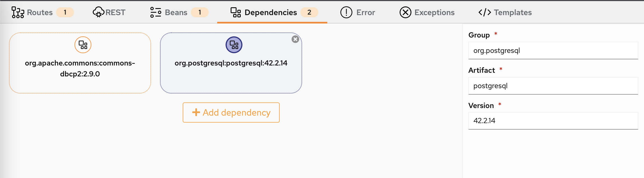Click the Routes tab icon
This screenshot has height=178, width=644.
pyautogui.click(x=17, y=12)
